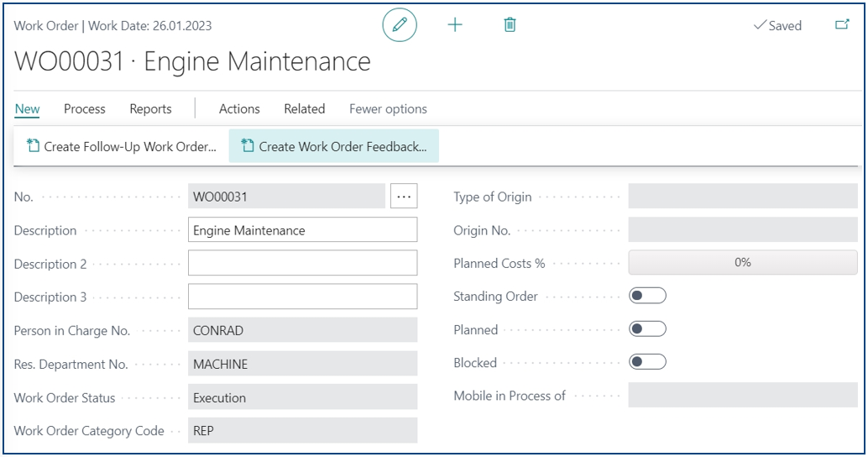The width and height of the screenshot is (868, 457).
Task: Click the Person in Charge No. field CONRAD
Action: (303, 330)
